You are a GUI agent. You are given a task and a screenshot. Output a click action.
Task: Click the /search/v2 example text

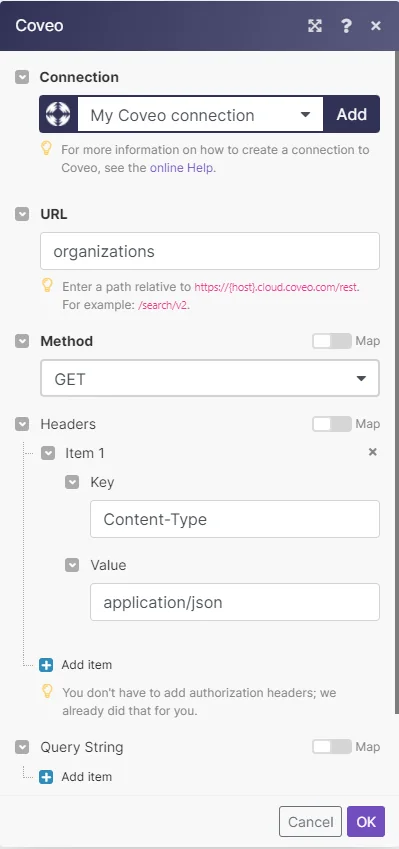[163, 305]
